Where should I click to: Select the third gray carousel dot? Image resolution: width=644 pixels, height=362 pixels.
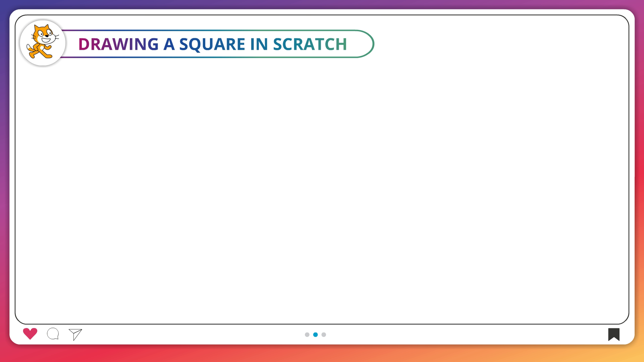tap(324, 334)
